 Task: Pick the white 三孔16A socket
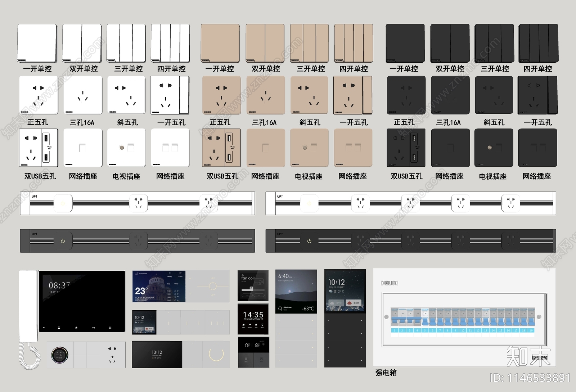[x=83, y=95]
